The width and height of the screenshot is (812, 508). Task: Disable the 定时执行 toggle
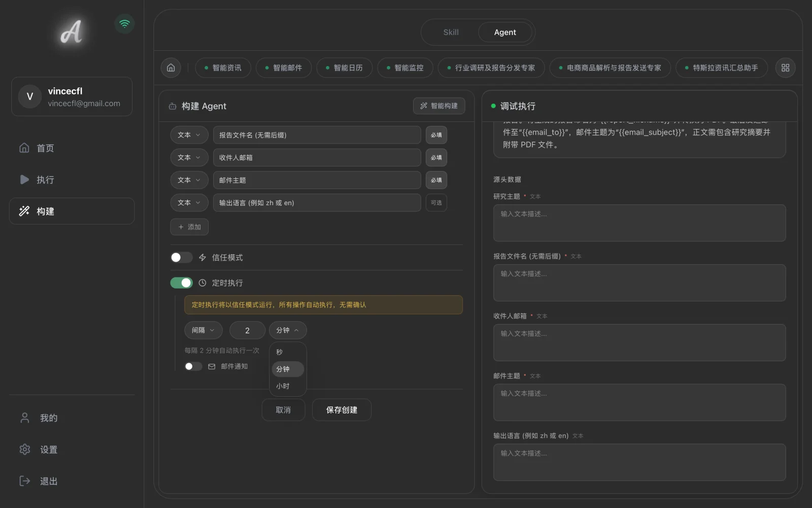point(181,282)
